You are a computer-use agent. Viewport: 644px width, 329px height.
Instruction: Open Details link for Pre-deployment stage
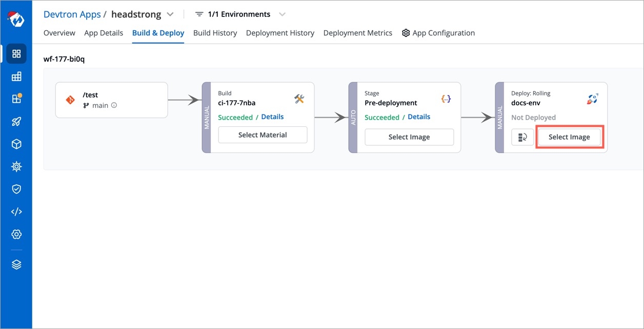click(419, 117)
